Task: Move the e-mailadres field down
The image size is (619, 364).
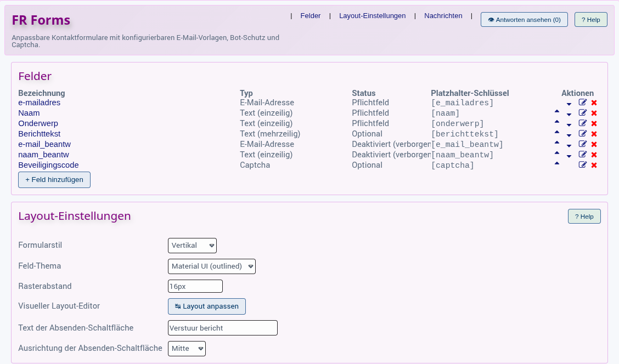Action: 569,104
